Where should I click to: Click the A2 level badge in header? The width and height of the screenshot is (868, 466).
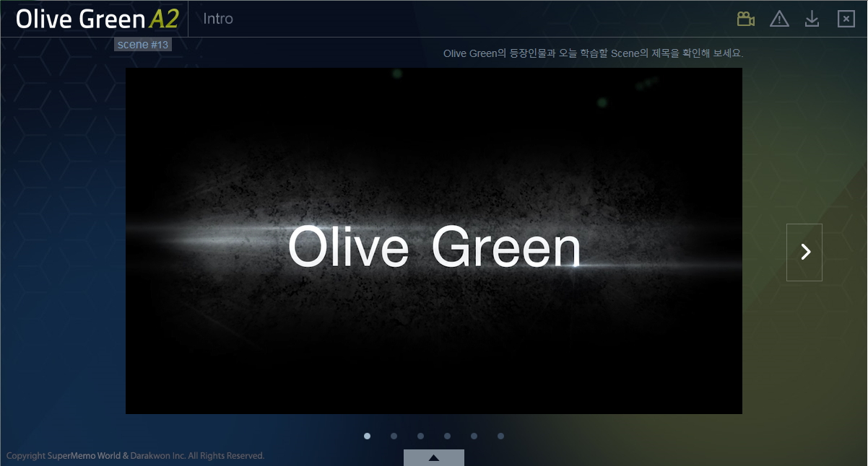click(163, 19)
